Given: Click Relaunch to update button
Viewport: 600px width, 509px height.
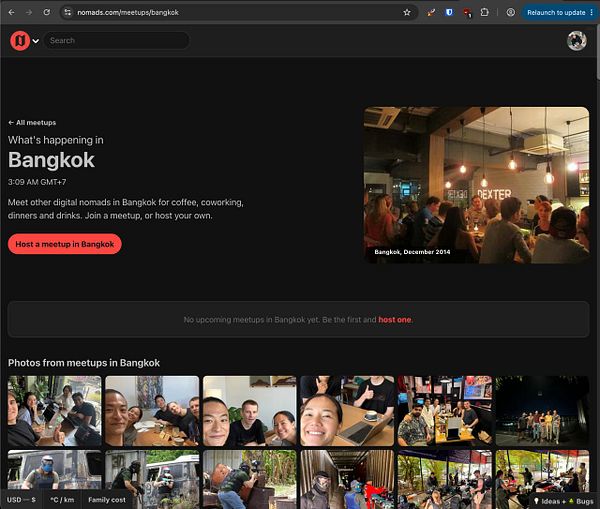Looking at the screenshot, I should click(556, 13).
